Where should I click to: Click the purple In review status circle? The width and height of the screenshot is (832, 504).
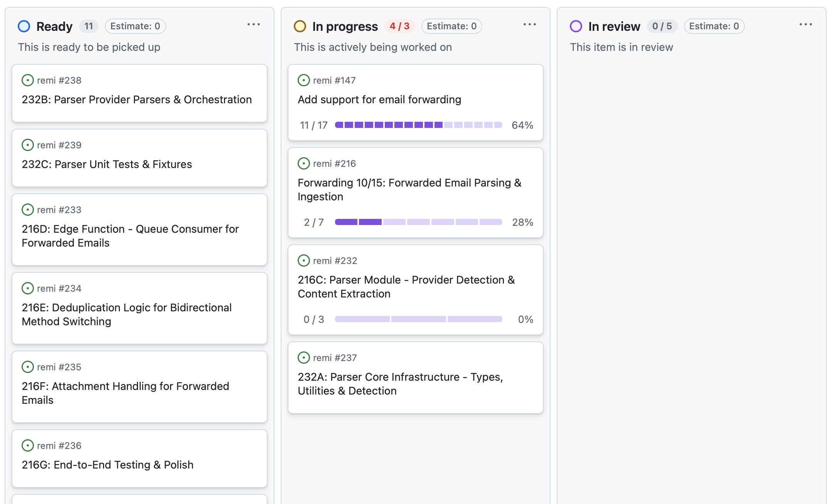point(576,26)
